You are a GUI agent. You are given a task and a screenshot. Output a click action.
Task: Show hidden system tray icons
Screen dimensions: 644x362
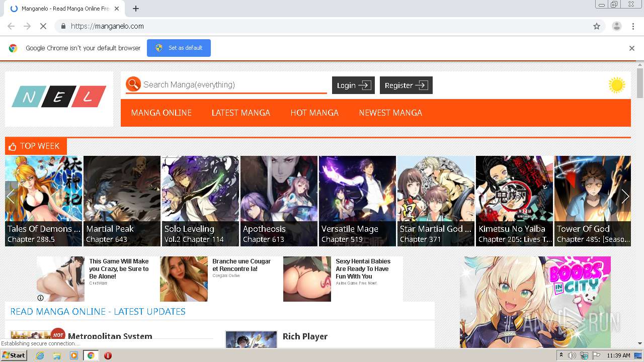[x=561, y=355]
